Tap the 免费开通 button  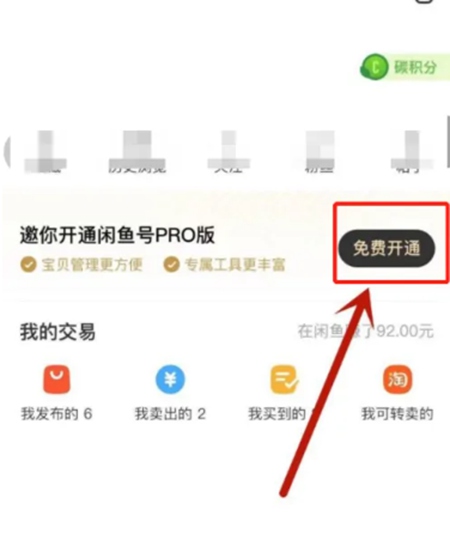point(387,248)
